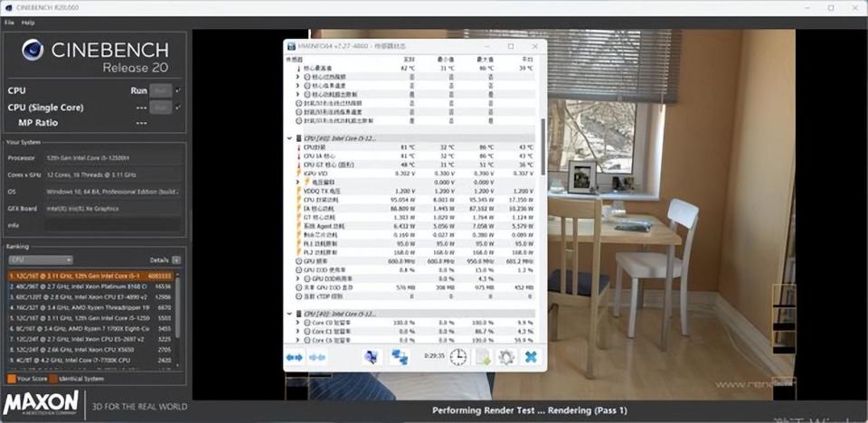Select ranking entry AMD Ryzen 7 1700X
The height and width of the screenshot is (423, 868).
tap(90, 329)
